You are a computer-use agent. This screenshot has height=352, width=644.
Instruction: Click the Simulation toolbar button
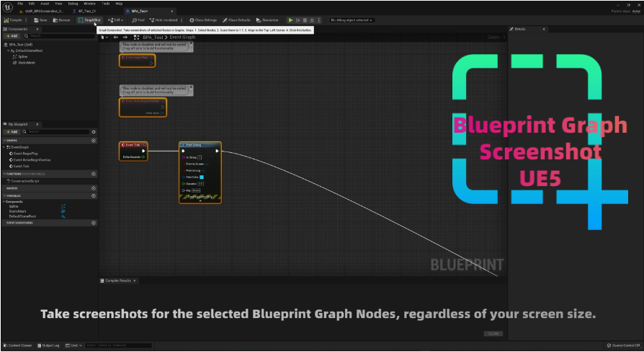267,20
